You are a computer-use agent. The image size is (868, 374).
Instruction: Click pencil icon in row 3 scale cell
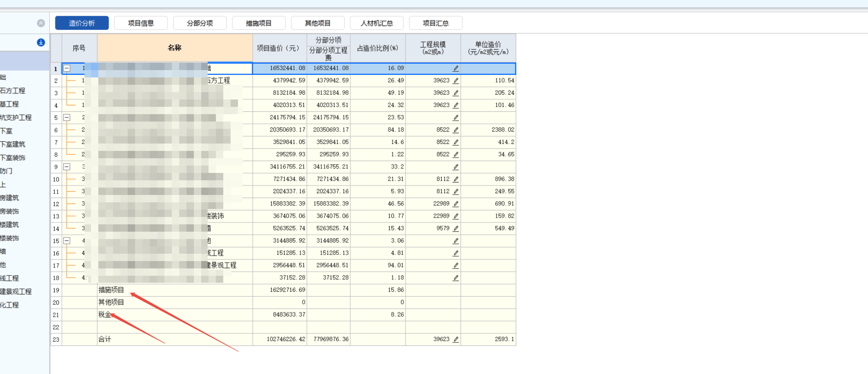(455, 93)
